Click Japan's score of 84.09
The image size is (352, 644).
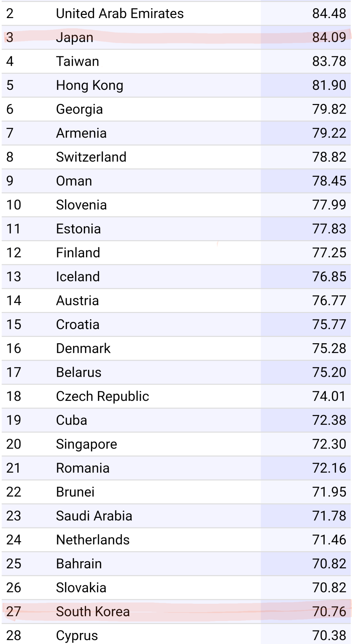coord(329,37)
